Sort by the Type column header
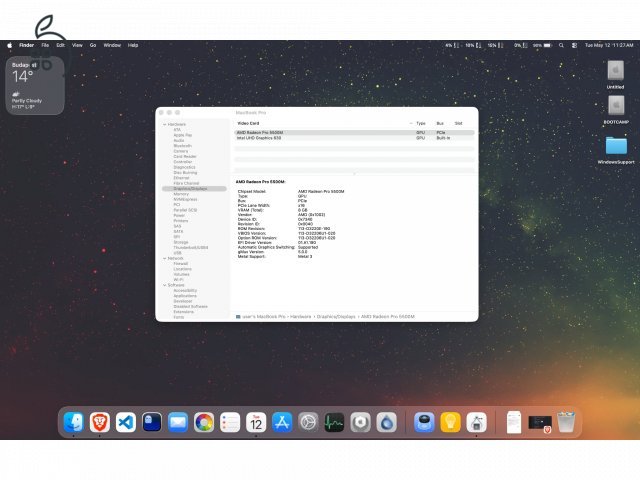 pos(421,123)
